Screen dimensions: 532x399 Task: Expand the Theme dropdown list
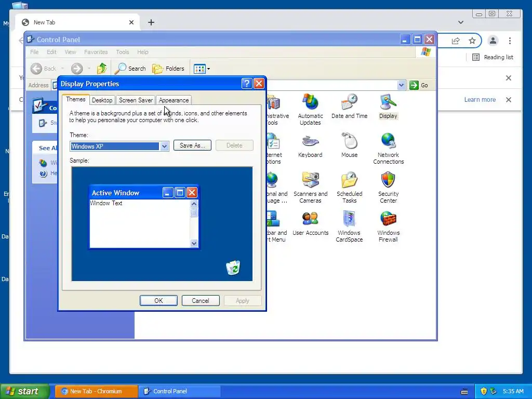coord(164,146)
